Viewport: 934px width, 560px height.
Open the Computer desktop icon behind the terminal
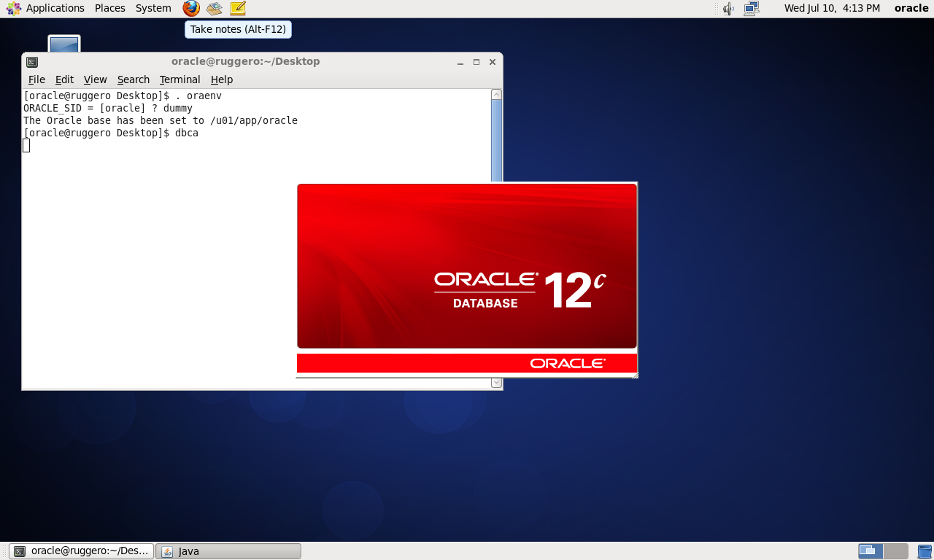[64, 44]
